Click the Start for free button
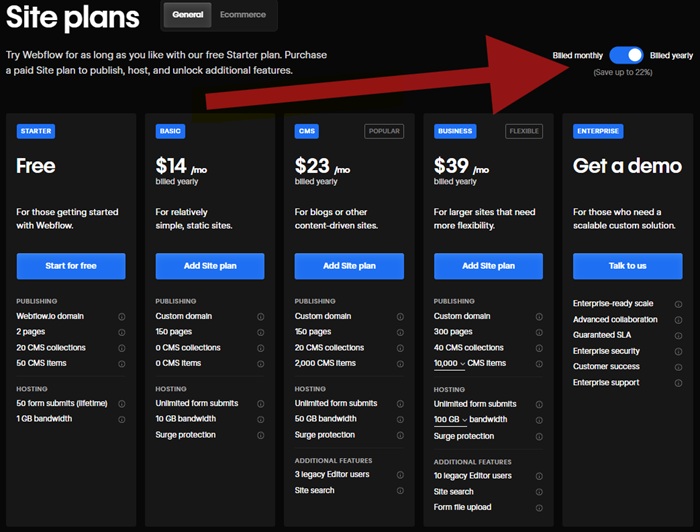Viewport: 700px width, 532px height. (71, 266)
